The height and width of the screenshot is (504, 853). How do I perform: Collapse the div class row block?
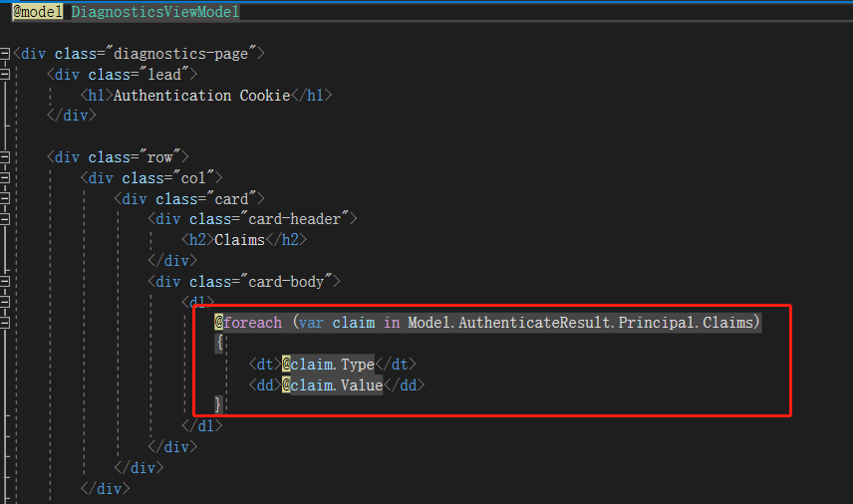(x=5, y=157)
